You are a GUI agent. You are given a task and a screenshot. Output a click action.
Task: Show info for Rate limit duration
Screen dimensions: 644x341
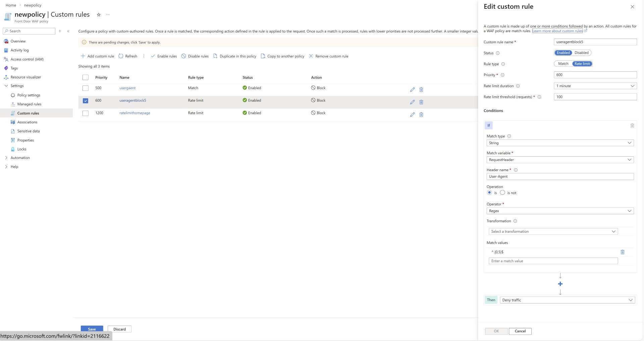coord(518,86)
